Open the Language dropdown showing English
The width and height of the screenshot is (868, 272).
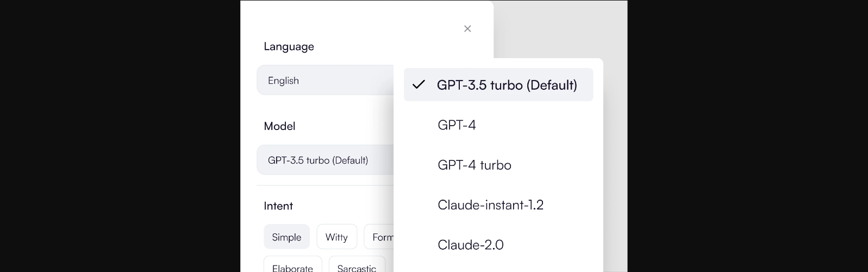point(325,81)
